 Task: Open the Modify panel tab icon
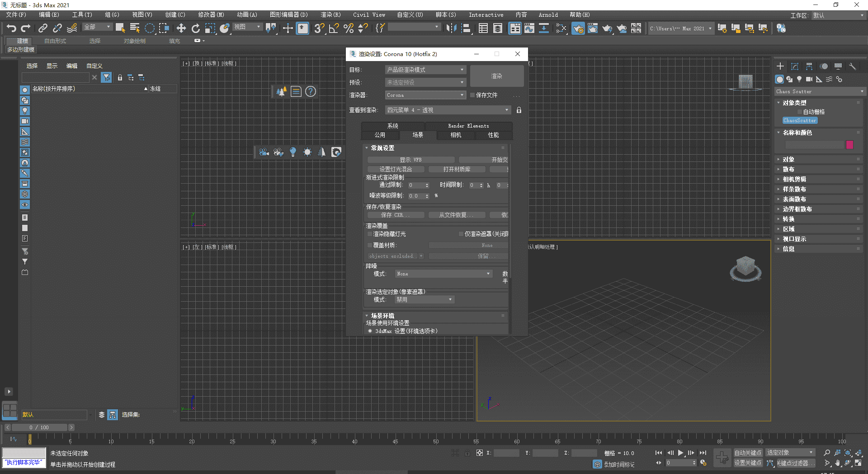point(794,66)
